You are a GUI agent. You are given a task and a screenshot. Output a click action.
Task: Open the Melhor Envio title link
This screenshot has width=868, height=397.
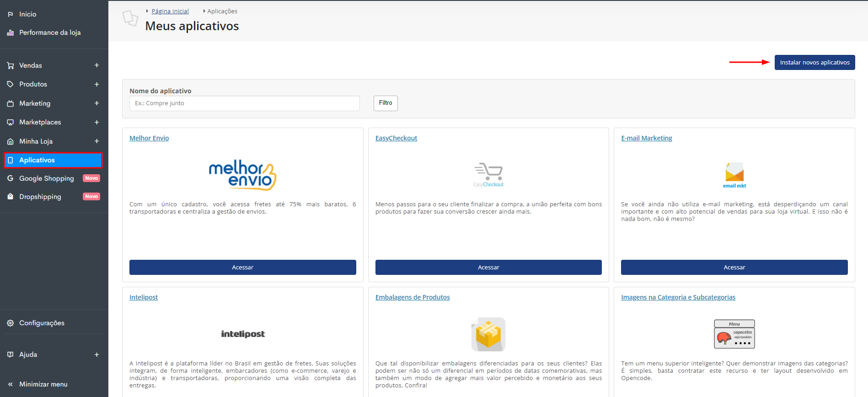[149, 138]
